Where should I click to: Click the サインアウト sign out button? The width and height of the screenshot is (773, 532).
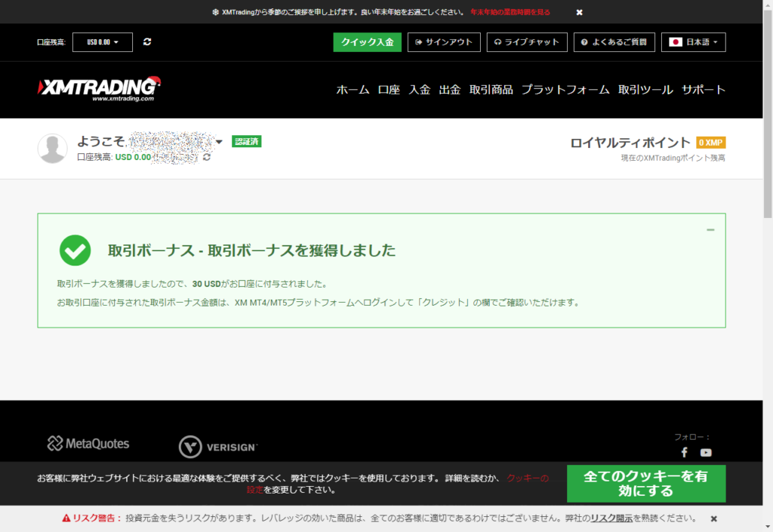pyautogui.click(x=444, y=42)
